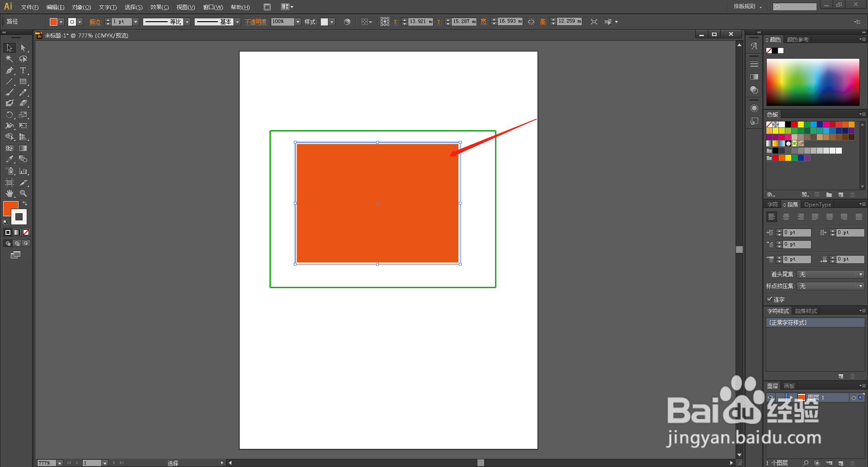Viewport: 868px width, 467px height.
Task: Enable Draw Behind mode
Action: click(x=17, y=243)
